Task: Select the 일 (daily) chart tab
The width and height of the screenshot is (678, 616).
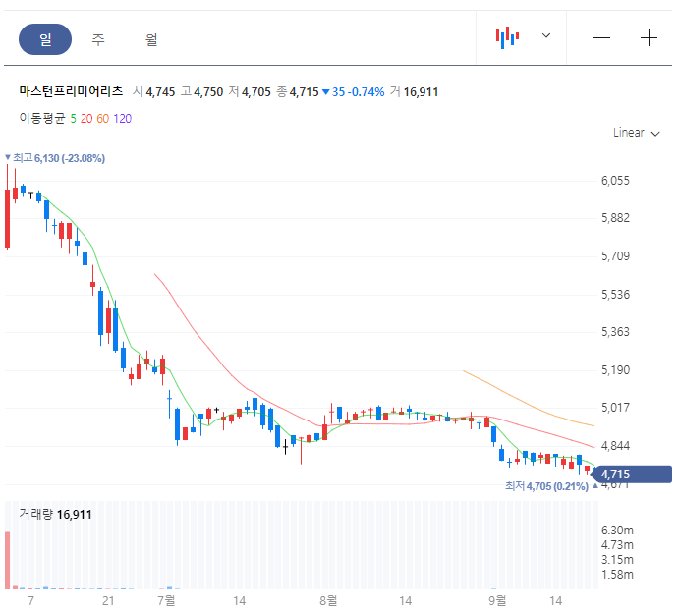Action: (45, 39)
